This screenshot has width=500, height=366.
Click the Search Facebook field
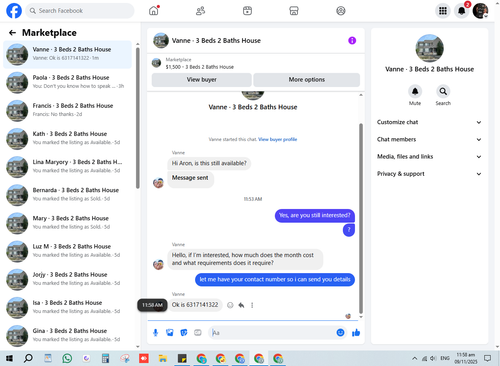click(80, 11)
